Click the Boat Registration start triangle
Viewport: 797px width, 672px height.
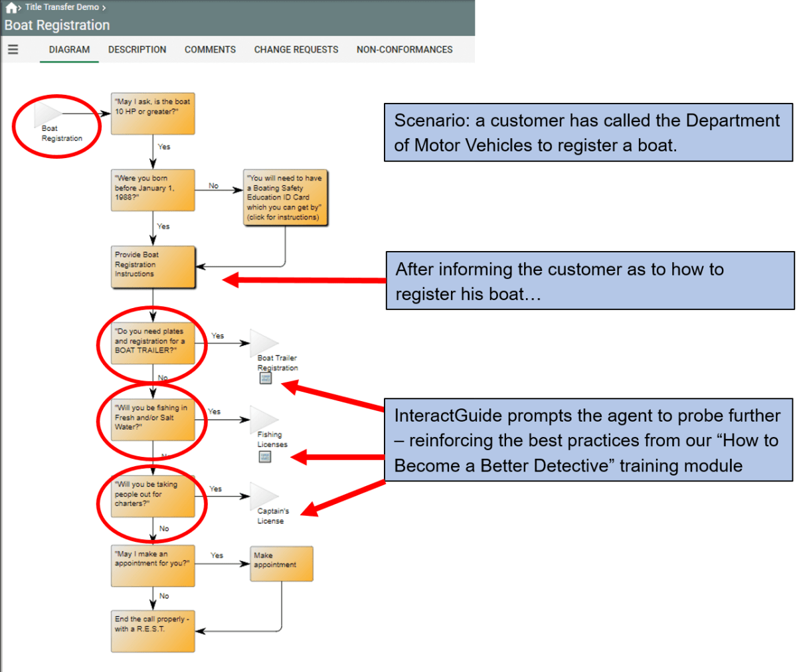pos(48,113)
